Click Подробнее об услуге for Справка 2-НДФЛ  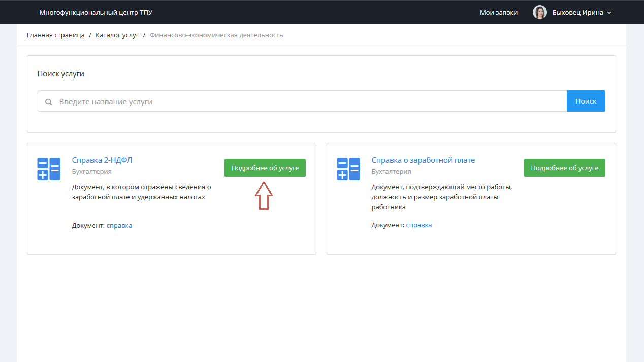[265, 168]
